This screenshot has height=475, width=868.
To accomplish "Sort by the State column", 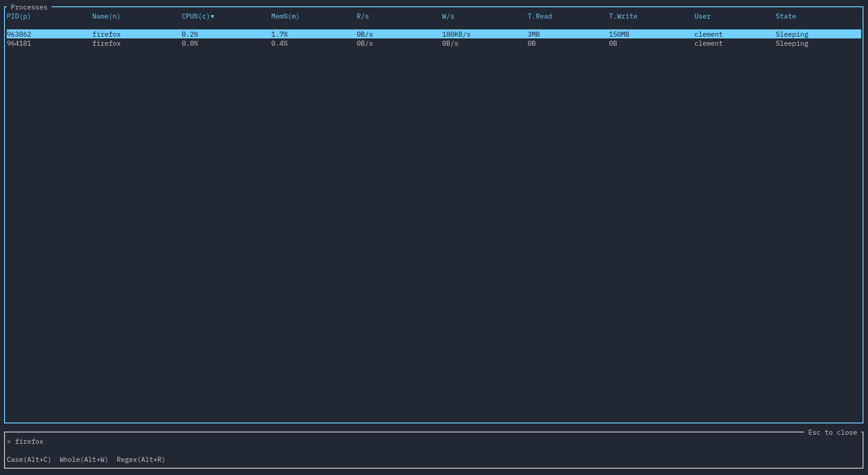I will (x=785, y=16).
